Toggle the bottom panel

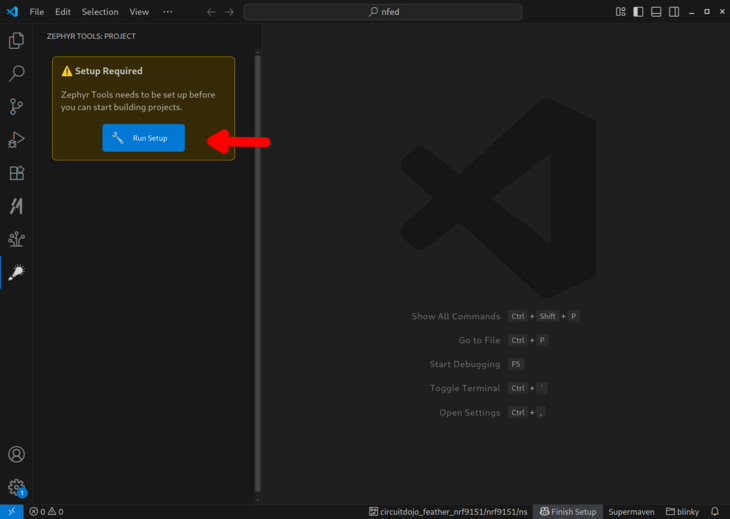(x=656, y=12)
